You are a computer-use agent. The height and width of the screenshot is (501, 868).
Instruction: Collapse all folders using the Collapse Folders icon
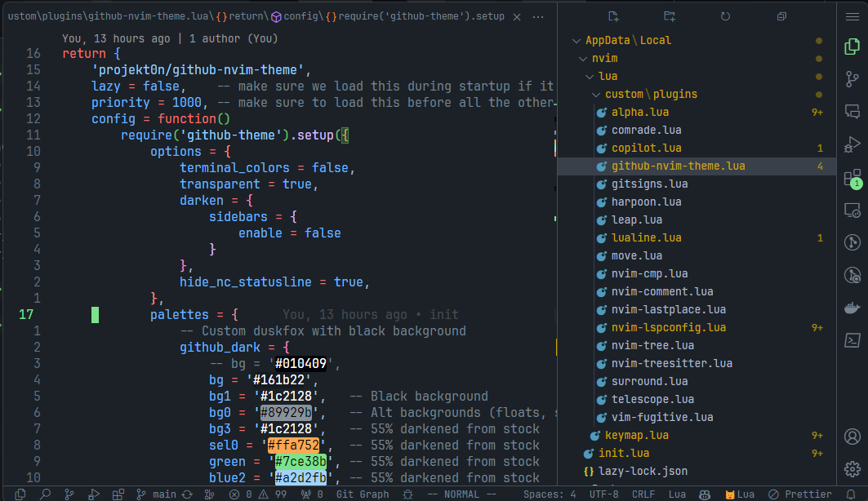tap(781, 16)
